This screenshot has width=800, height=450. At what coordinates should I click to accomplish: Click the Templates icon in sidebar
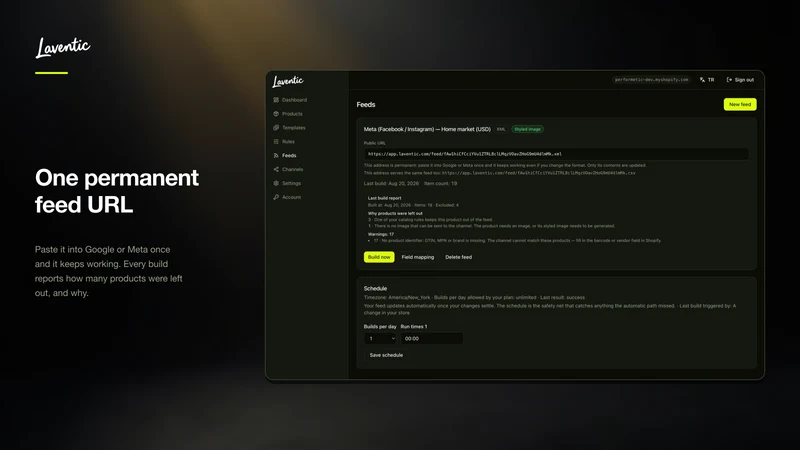276,128
